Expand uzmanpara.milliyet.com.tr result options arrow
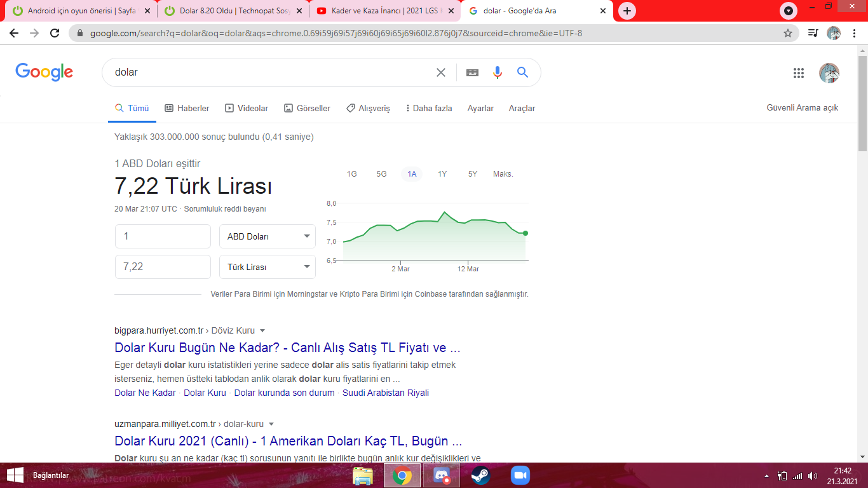The width and height of the screenshot is (868, 488). pos(271,424)
